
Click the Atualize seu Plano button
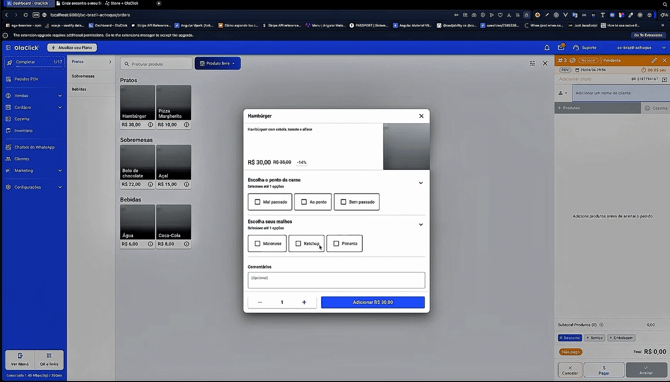(72, 47)
